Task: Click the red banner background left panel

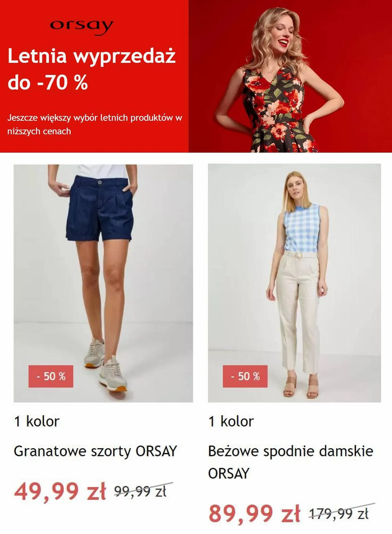Action: click(94, 76)
